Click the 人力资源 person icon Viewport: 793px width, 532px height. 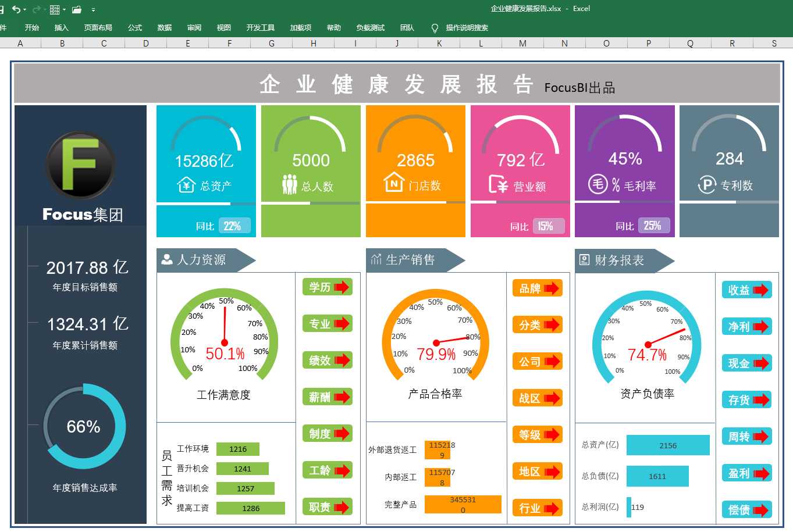[167, 259]
